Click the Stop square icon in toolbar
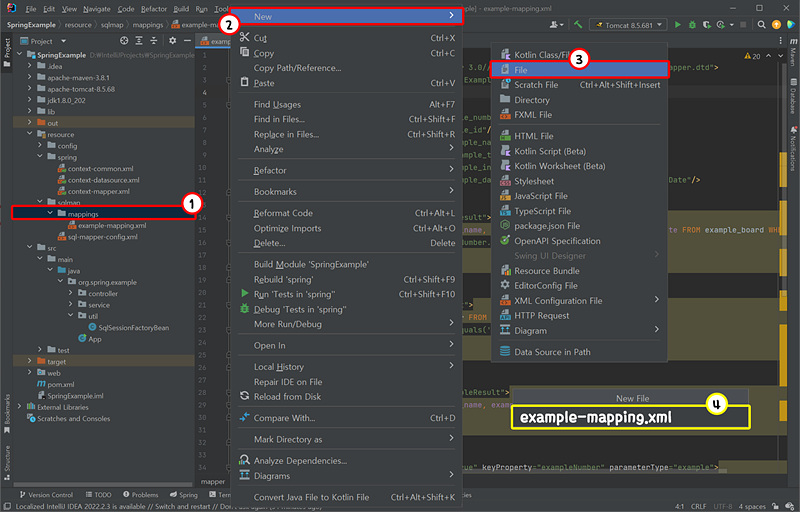The image size is (800, 512). click(743, 24)
